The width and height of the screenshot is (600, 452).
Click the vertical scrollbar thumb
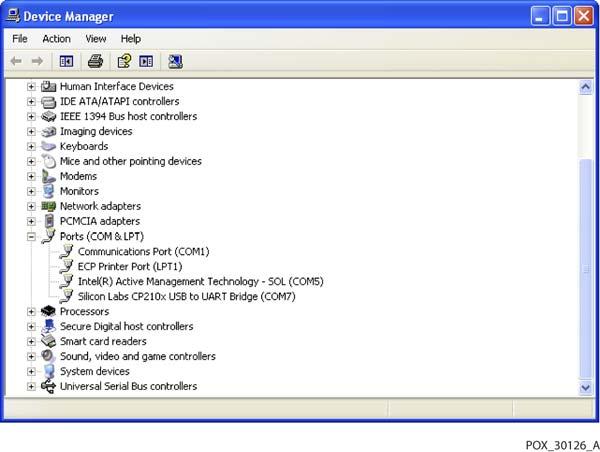pos(585,269)
